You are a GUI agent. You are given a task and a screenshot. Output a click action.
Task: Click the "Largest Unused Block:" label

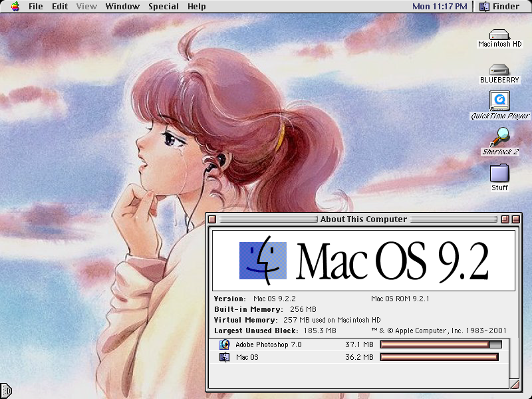(256, 331)
